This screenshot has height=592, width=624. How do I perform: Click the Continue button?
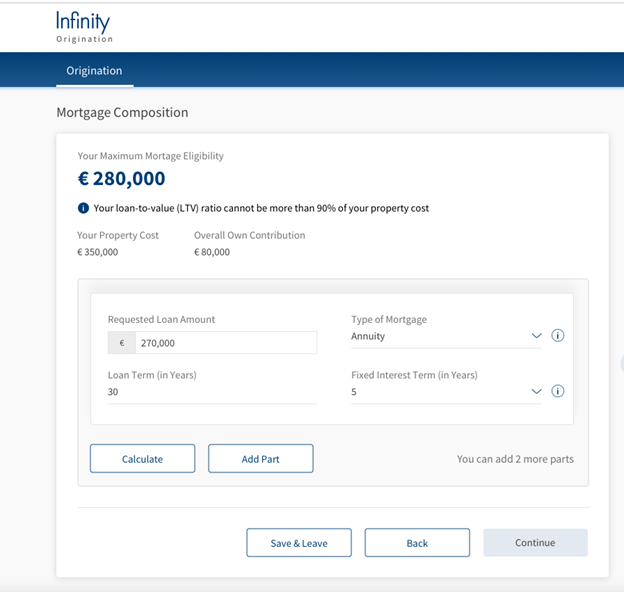point(535,543)
